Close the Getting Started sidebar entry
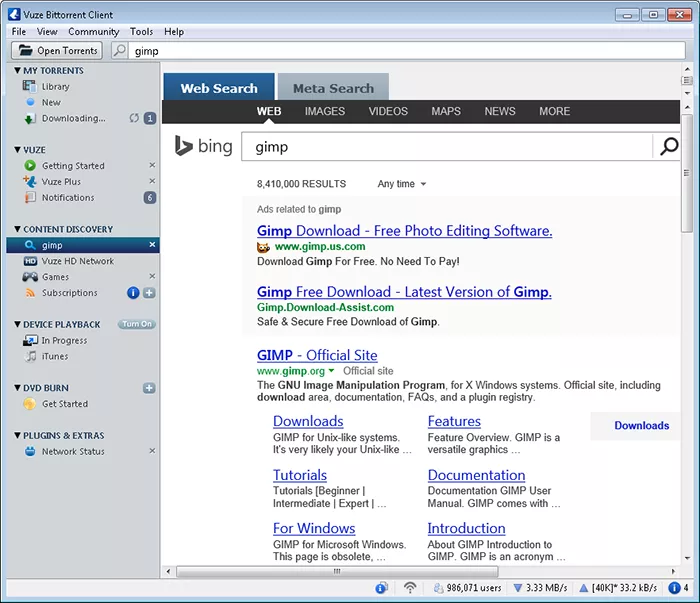This screenshot has width=700, height=603. 152,165
